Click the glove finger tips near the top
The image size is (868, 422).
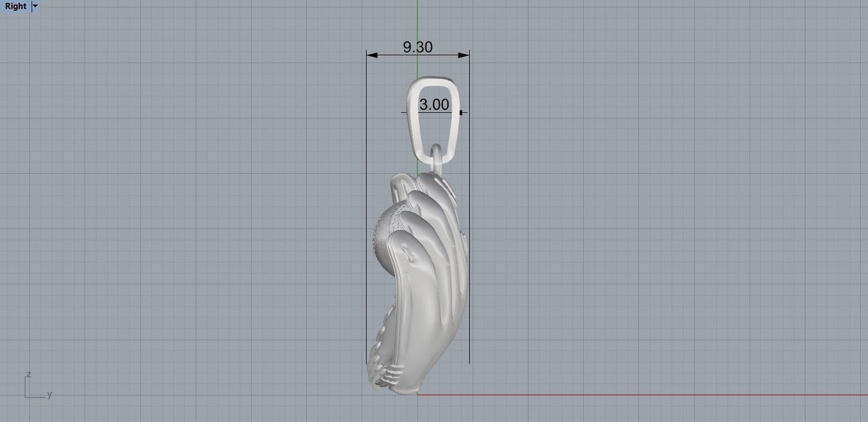[x=429, y=180]
